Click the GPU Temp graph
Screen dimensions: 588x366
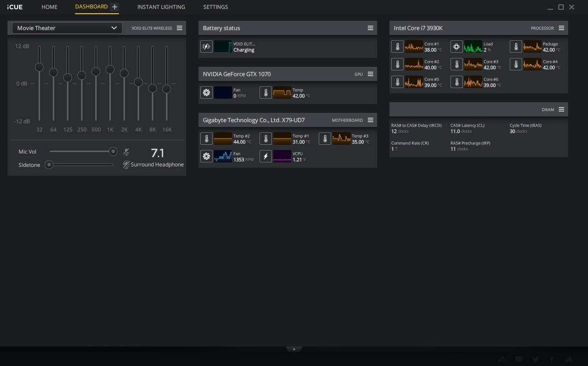pyautogui.click(x=282, y=92)
